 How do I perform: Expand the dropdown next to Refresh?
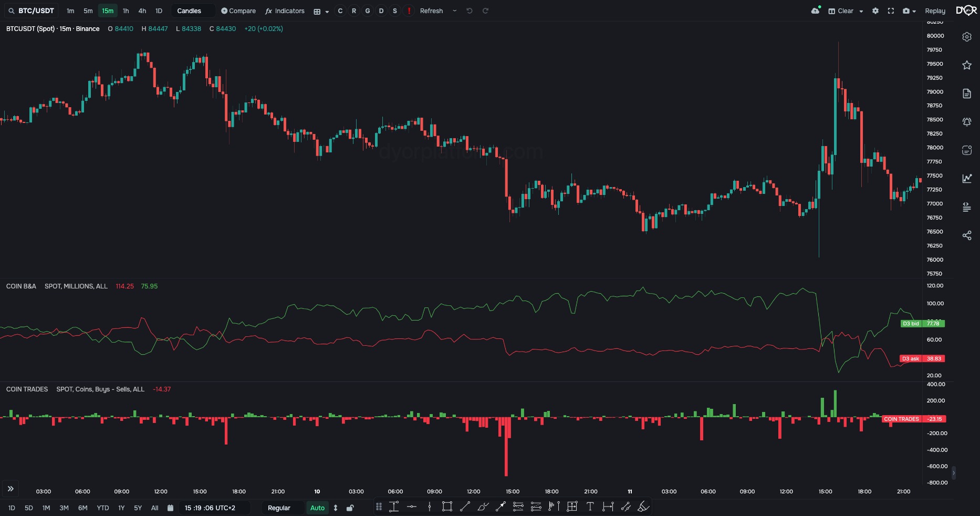click(x=454, y=11)
